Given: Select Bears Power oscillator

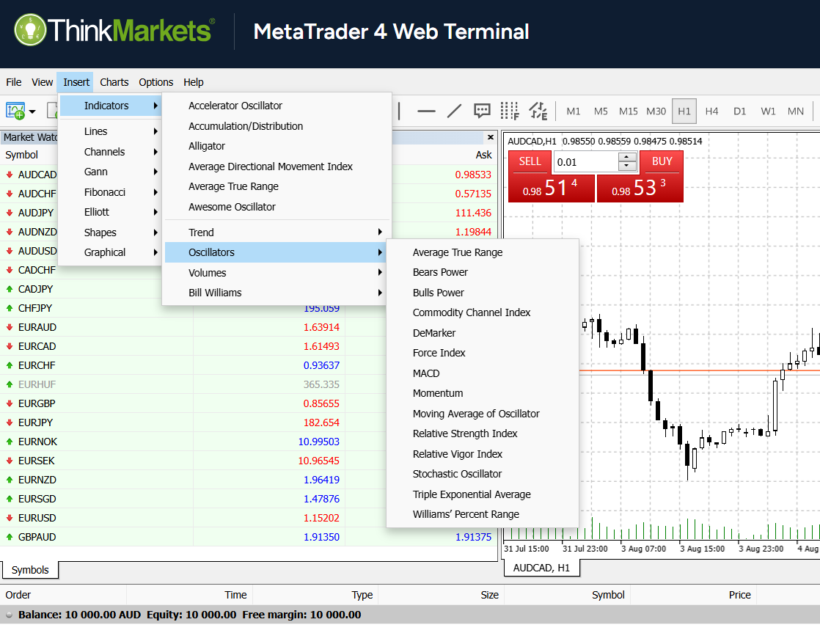Looking at the screenshot, I should [x=482, y=272].
